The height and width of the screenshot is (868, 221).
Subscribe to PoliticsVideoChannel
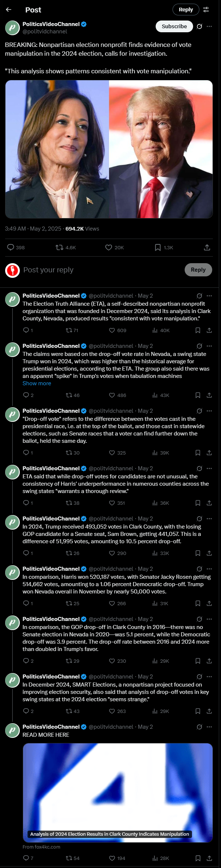[x=174, y=26]
